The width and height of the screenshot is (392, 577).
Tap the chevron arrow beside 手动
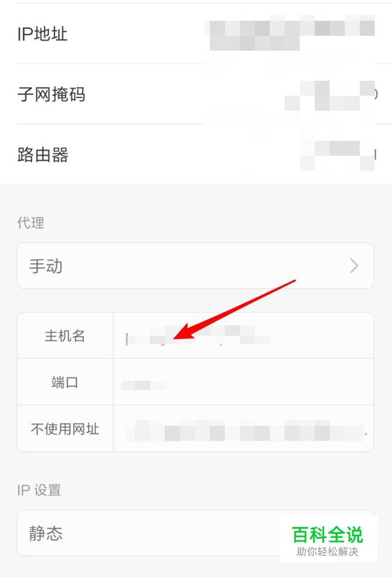pos(354,265)
